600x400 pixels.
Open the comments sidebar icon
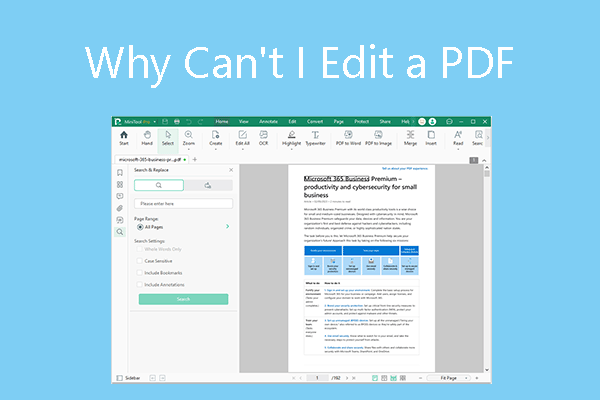point(120,196)
